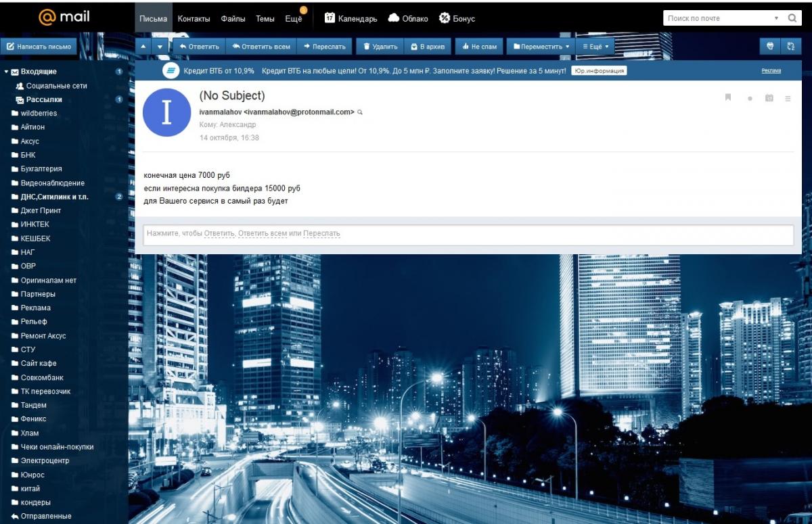Open the Переместить dropdown
This screenshot has height=524, width=812.
541,47
